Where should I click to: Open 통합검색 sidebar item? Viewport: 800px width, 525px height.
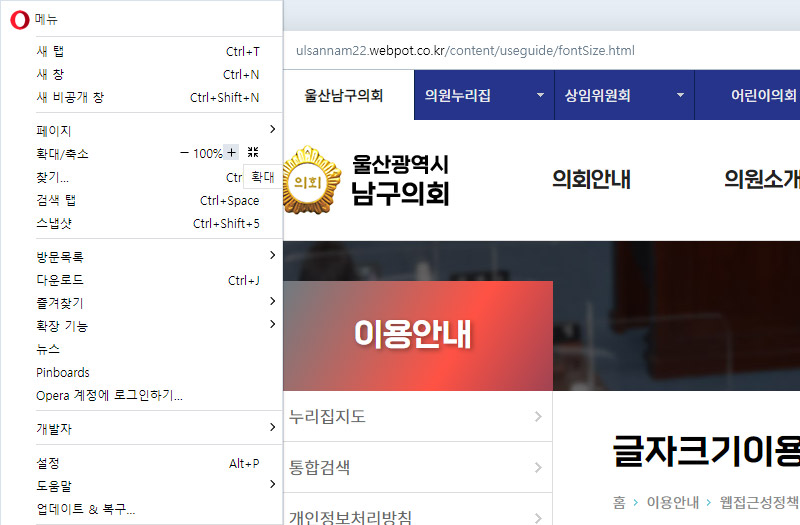(418, 467)
